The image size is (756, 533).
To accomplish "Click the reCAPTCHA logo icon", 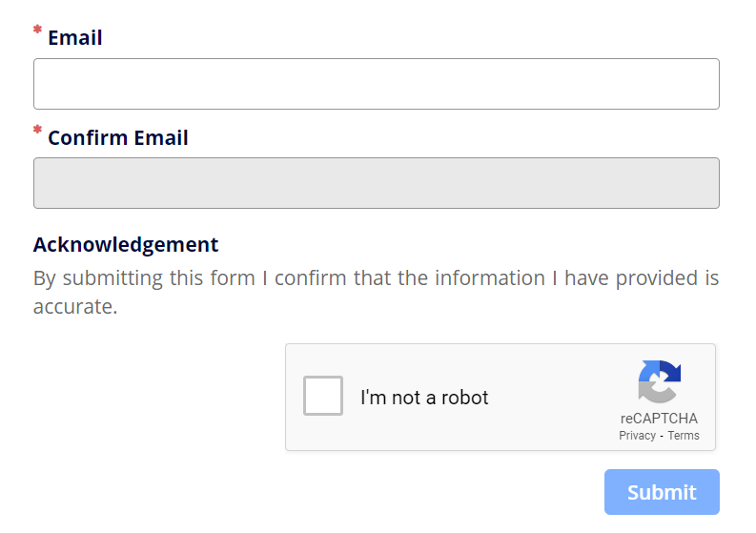I will [659, 381].
